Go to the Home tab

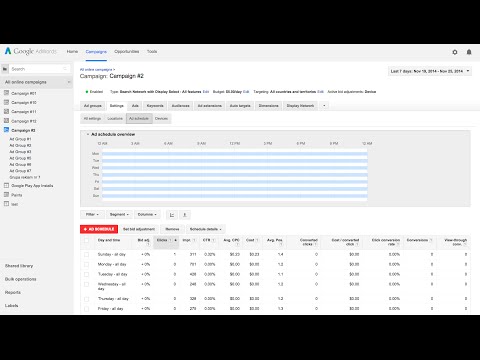click(72, 52)
